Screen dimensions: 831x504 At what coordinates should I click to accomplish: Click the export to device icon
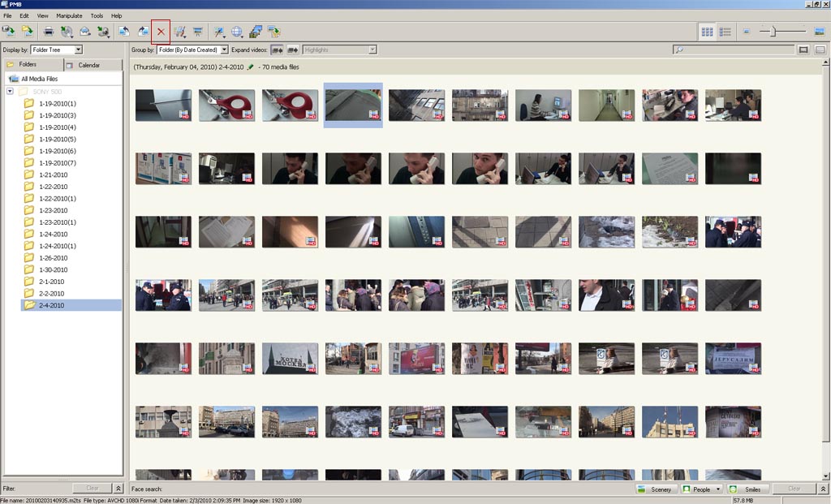pos(103,32)
